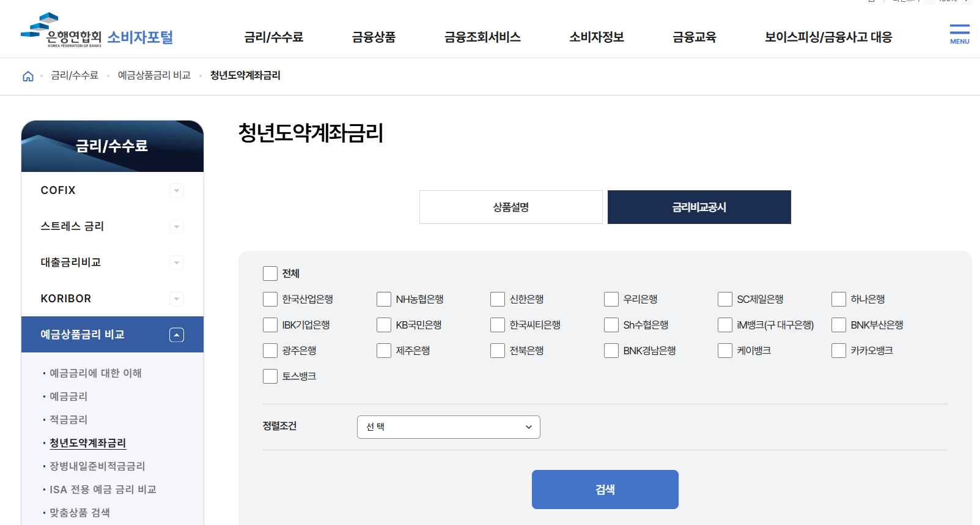The image size is (980, 525).
Task: Open the 금융상품 top menu
Action: (x=374, y=37)
